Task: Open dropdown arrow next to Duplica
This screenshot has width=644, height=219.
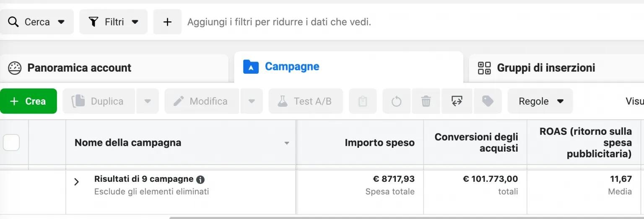Action: tap(148, 101)
